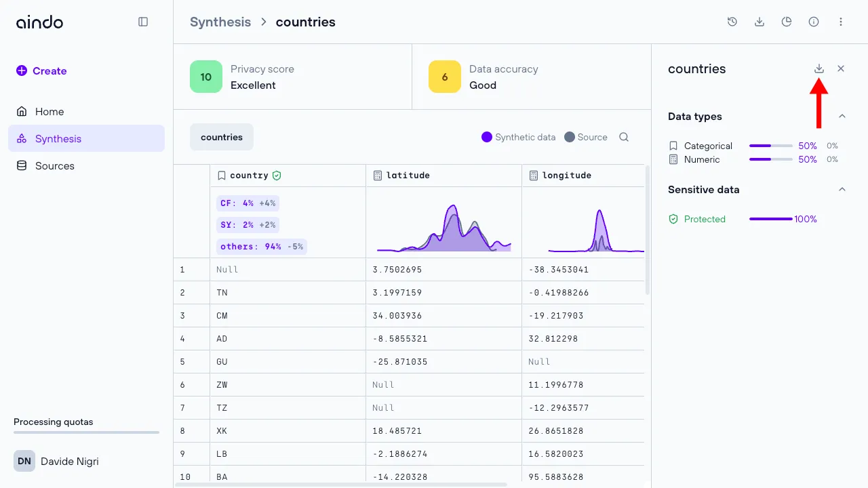Click the latitude distribution chart
The height and width of the screenshot is (488, 868).
pos(443,228)
